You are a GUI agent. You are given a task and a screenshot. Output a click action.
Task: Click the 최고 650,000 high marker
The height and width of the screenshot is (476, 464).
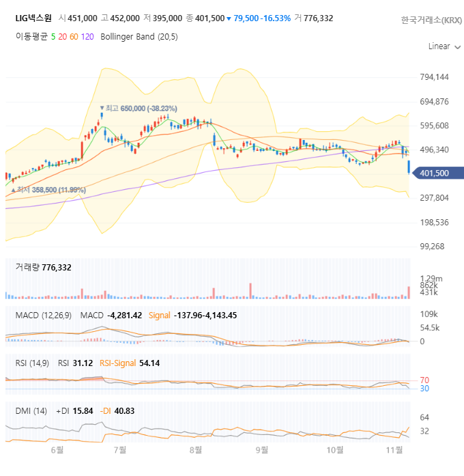point(139,109)
